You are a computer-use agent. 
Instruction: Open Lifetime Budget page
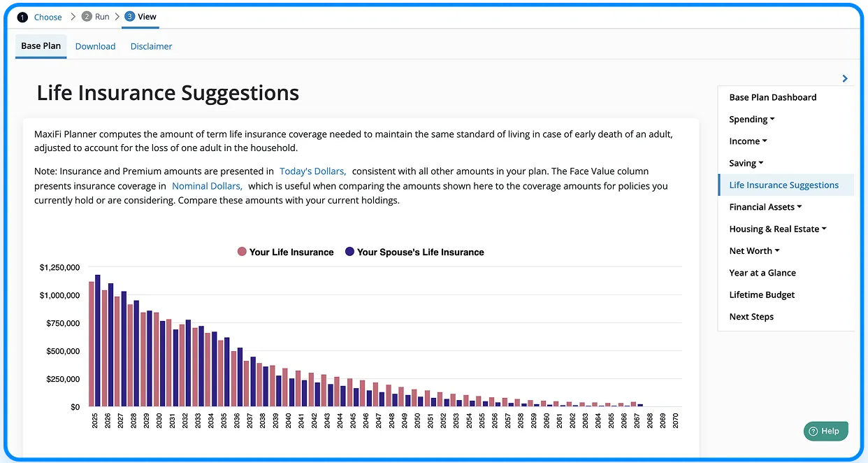(762, 294)
